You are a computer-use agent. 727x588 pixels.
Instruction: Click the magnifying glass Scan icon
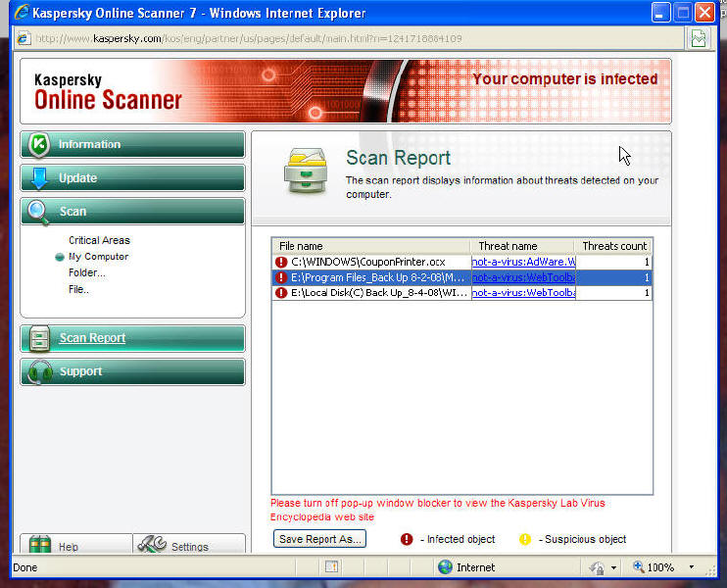[x=38, y=213]
